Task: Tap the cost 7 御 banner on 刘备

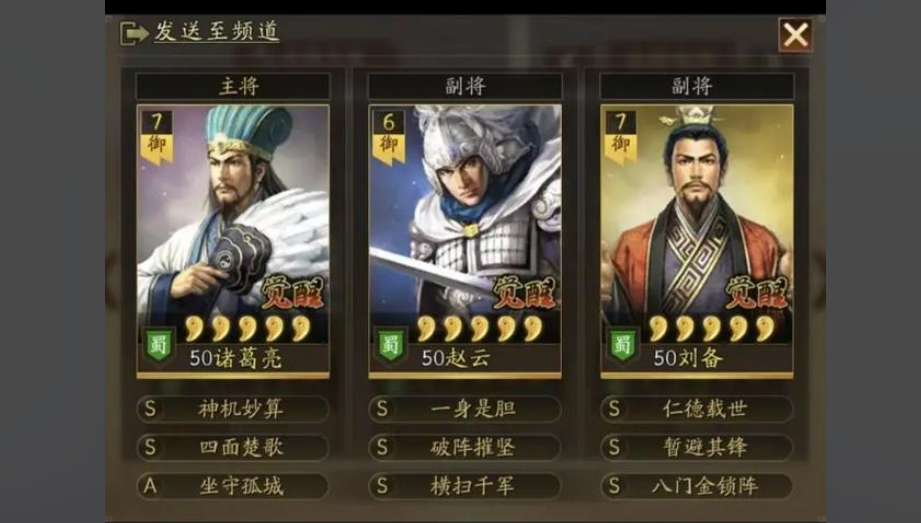Action: coord(620,136)
